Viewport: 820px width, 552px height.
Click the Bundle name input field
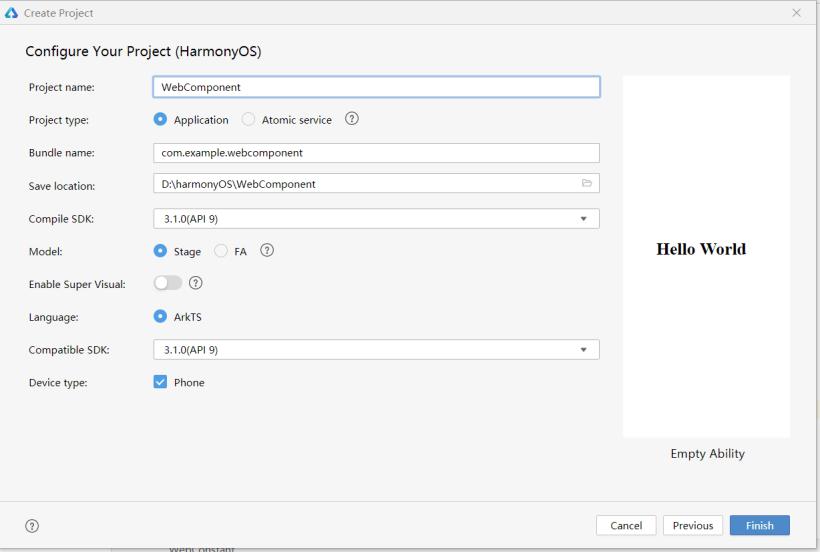(x=376, y=153)
